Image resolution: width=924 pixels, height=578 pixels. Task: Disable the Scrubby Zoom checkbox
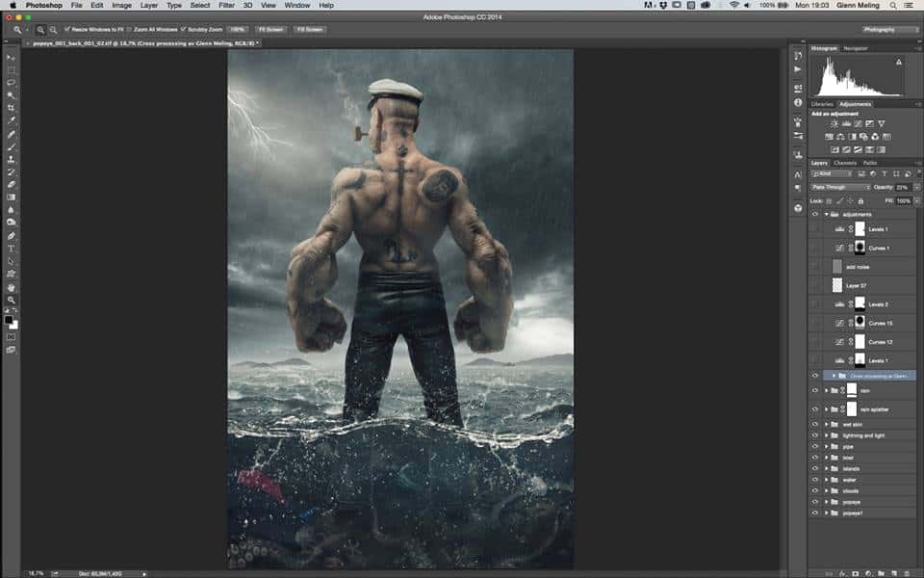coord(184,30)
